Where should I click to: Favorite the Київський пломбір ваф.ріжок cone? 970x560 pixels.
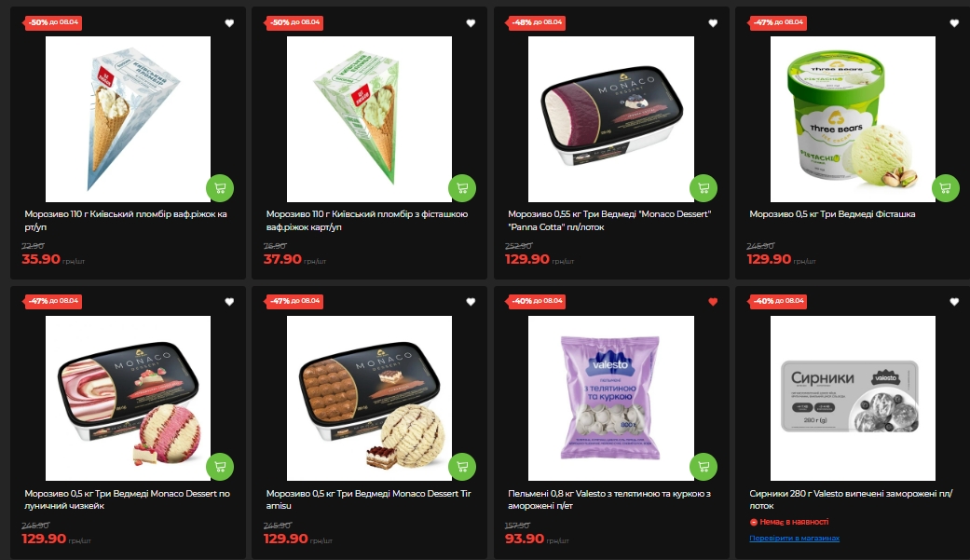[x=229, y=23]
